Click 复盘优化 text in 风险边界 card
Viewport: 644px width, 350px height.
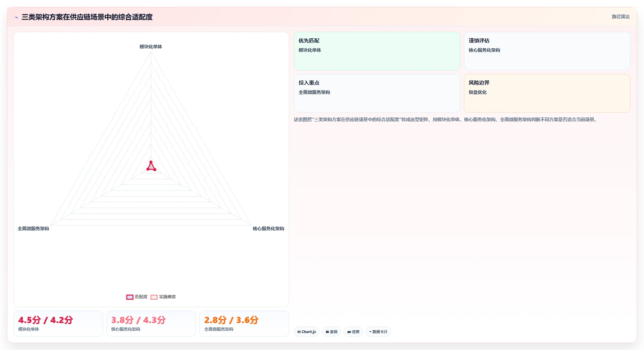478,92
